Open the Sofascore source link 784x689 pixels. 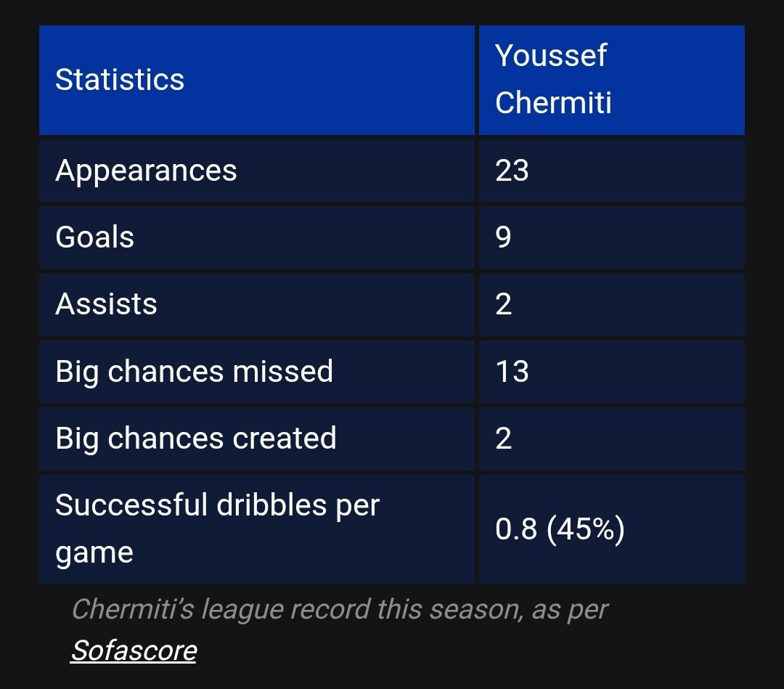pos(134,651)
